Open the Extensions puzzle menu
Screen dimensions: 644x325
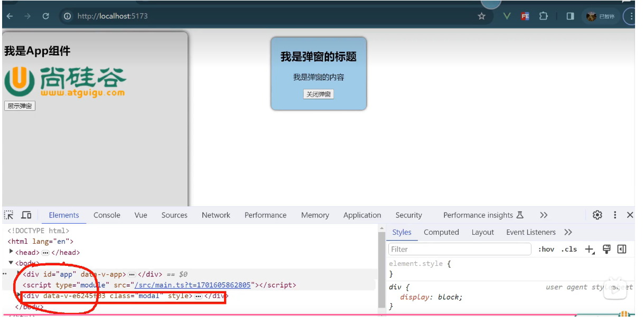543,16
